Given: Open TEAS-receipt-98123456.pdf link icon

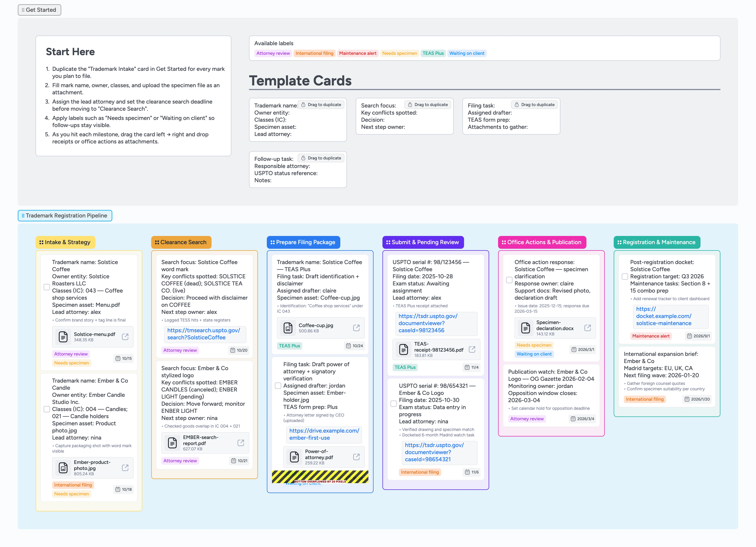Looking at the screenshot, I should [472, 349].
